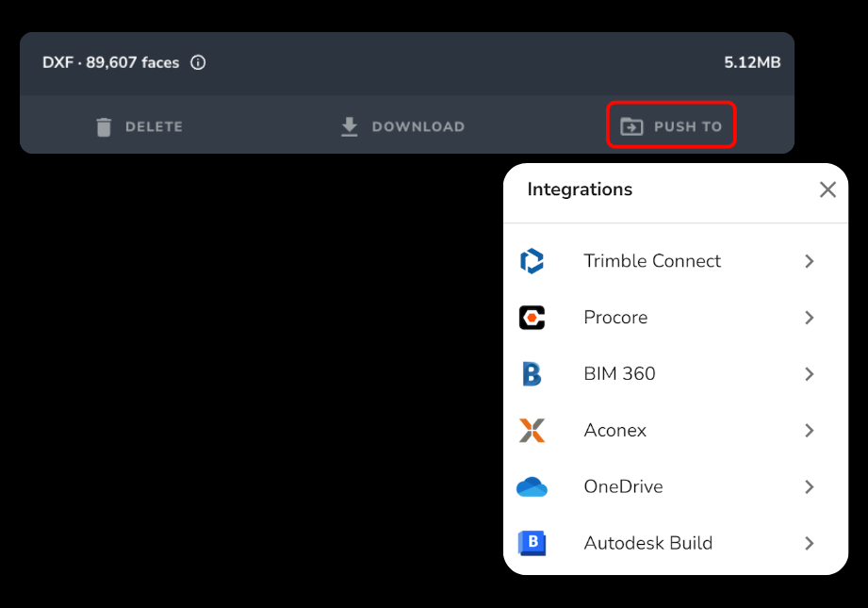868x608 pixels.
Task: Expand the Autodesk Build chevron arrow
Action: (810, 543)
